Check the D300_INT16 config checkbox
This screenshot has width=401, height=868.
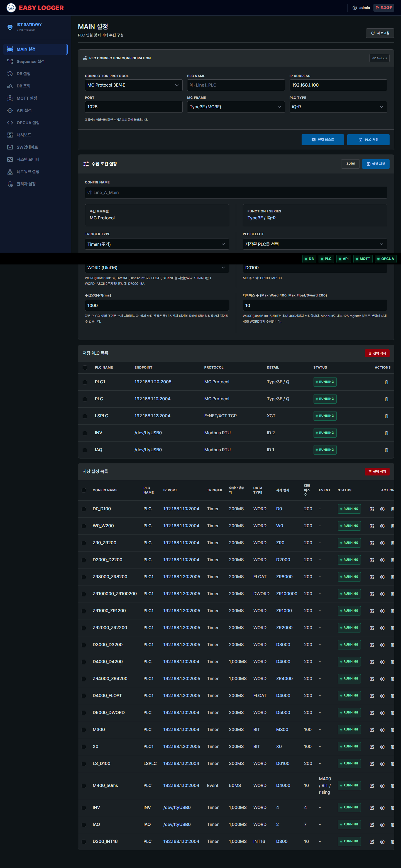[x=84, y=842]
